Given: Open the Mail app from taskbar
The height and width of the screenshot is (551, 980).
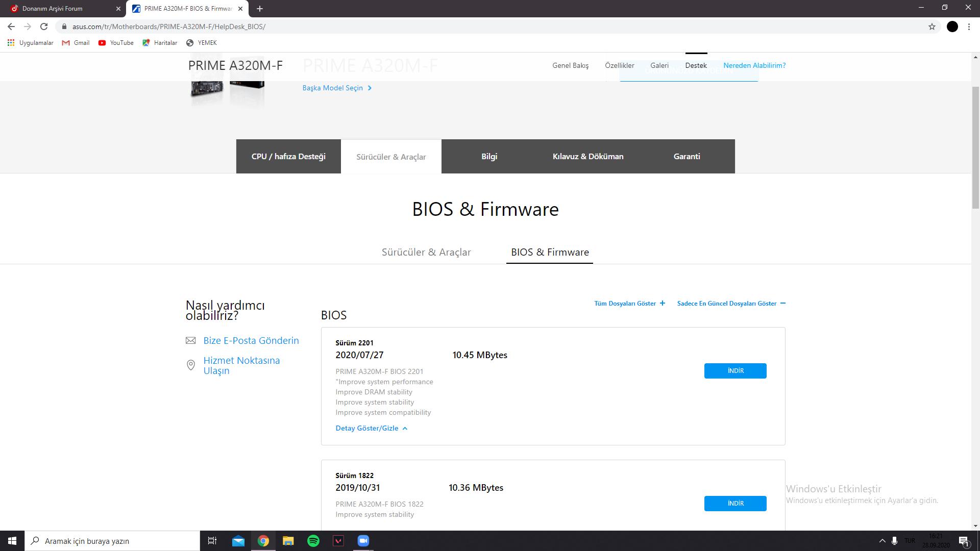Looking at the screenshot, I should coord(238,541).
